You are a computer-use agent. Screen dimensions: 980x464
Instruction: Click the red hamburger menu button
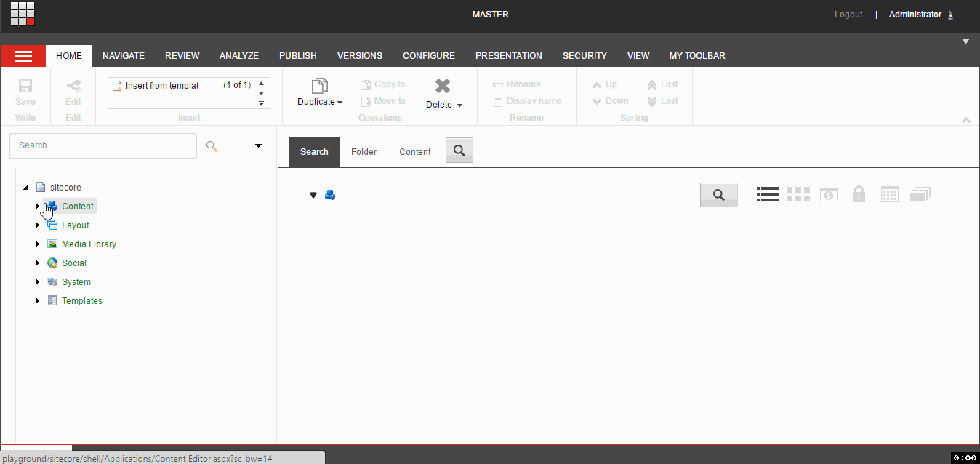[x=23, y=56]
